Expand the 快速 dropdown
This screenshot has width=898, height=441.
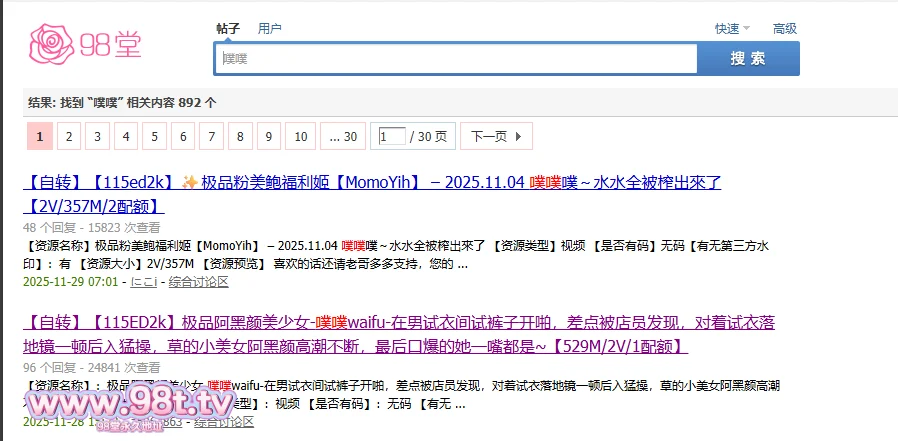click(x=731, y=29)
